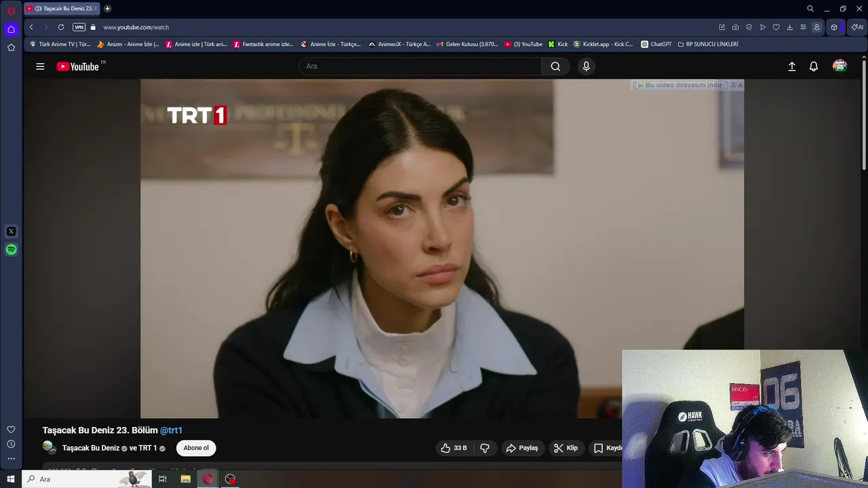Viewport: 868px width, 488px height.
Task: Open Anizm - Anime İzle bookmark
Action: point(128,44)
